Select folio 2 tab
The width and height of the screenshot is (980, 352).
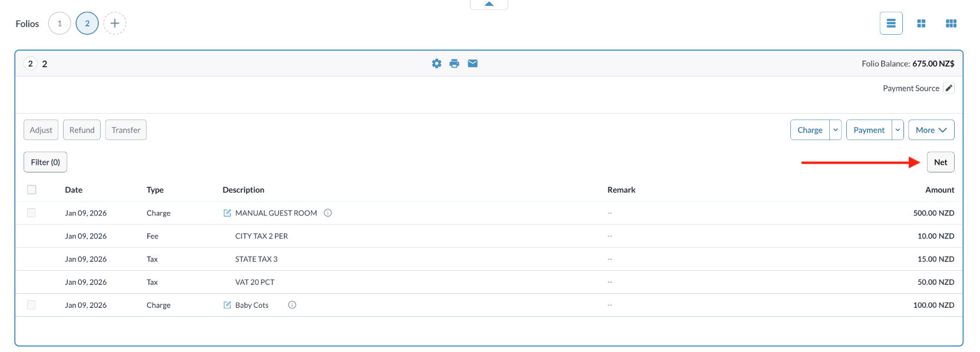[87, 24]
